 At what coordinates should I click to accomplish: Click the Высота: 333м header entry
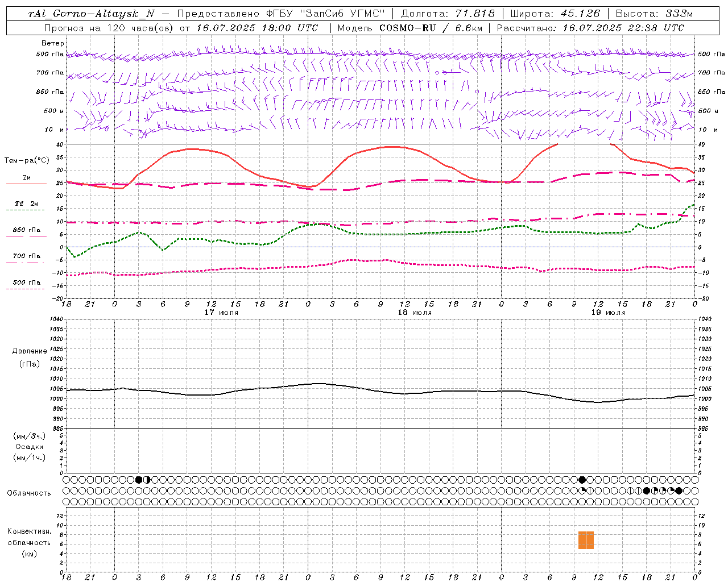(654, 14)
